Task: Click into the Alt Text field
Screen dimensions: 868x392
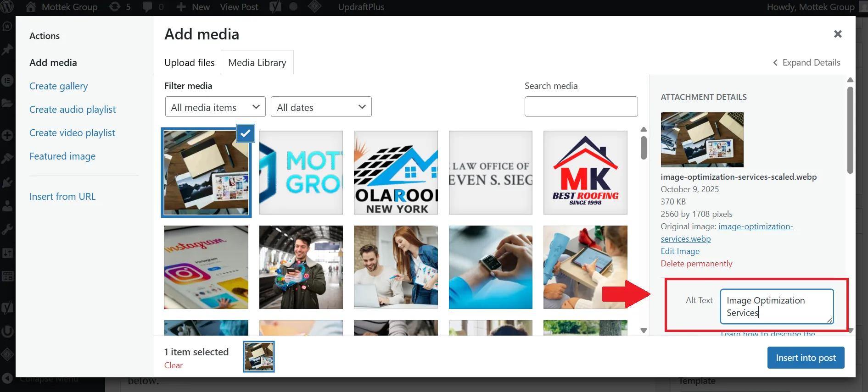Action: pos(777,306)
